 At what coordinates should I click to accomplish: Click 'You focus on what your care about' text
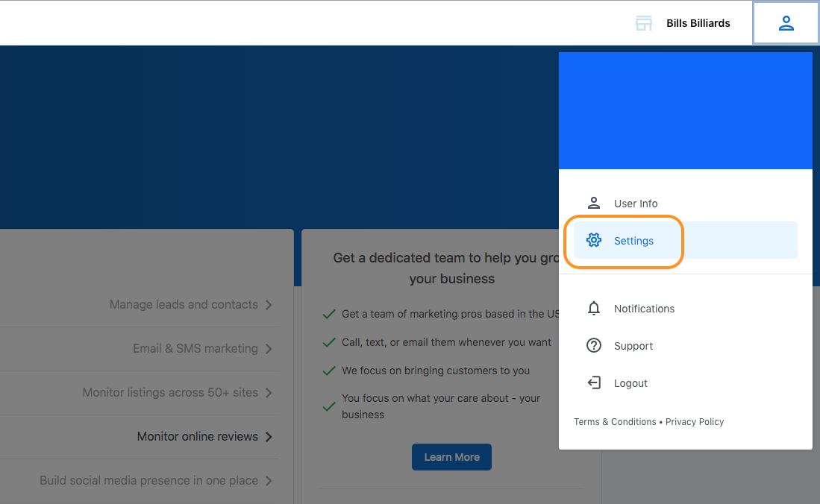pyautogui.click(x=441, y=406)
